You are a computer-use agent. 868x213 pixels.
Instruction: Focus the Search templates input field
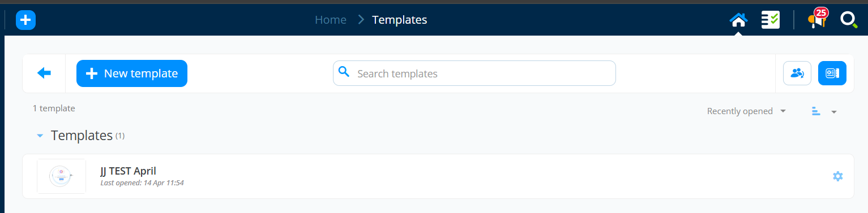click(474, 73)
